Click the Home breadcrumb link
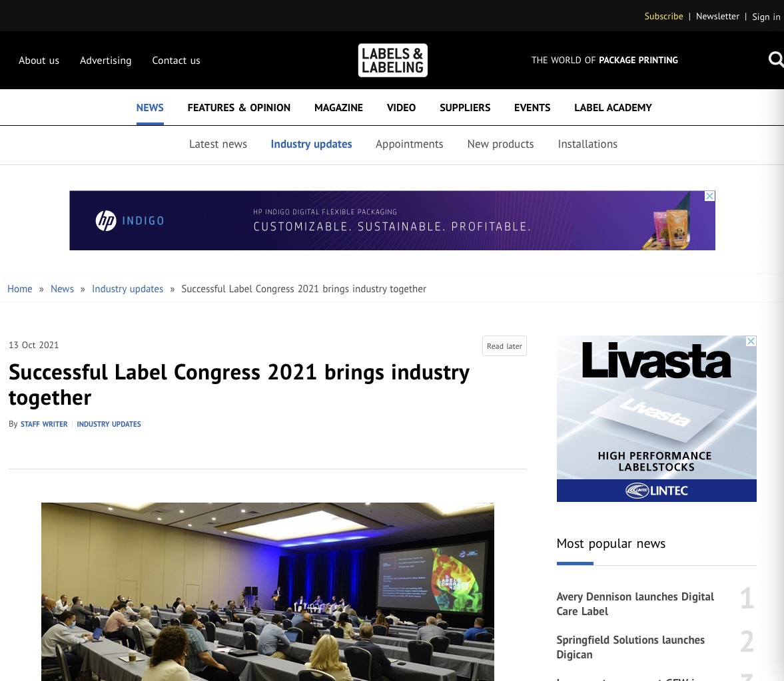Image resolution: width=784 pixels, height=681 pixels. (x=19, y=288)
